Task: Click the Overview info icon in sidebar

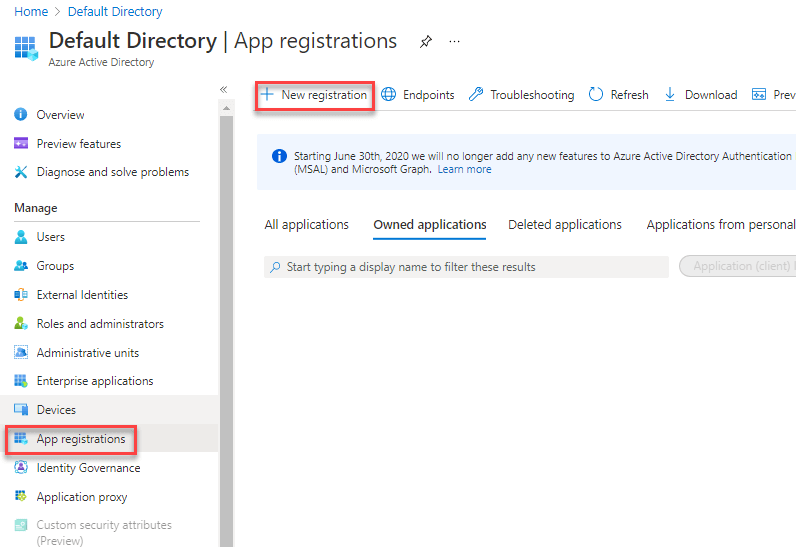Action: tap(21, 114)
